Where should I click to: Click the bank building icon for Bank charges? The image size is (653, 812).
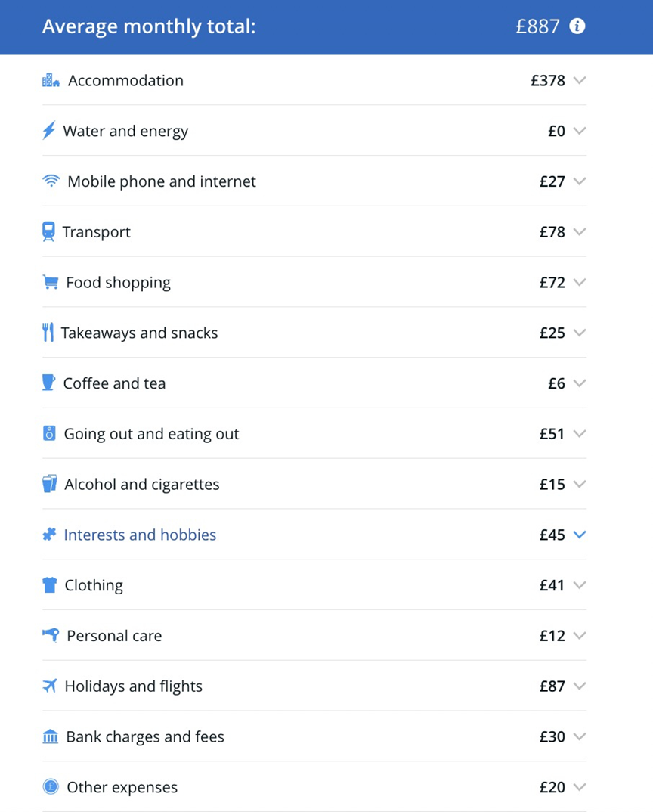[50, 736]
